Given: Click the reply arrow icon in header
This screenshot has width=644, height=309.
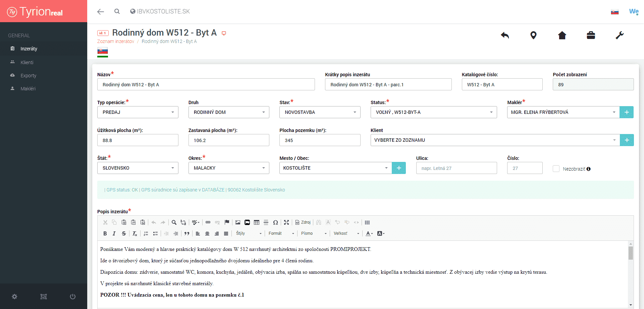Looking at the screenshot, I should 505,35.
